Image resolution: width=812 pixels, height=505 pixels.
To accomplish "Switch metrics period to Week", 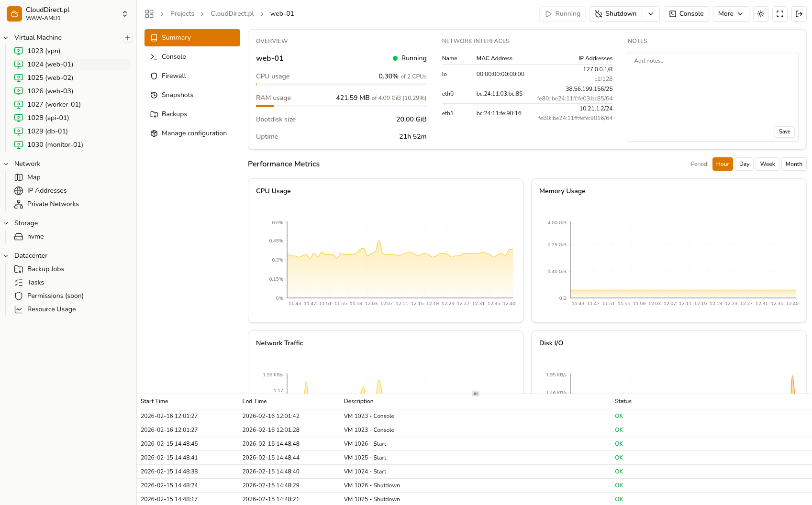I will click(767, 164).
